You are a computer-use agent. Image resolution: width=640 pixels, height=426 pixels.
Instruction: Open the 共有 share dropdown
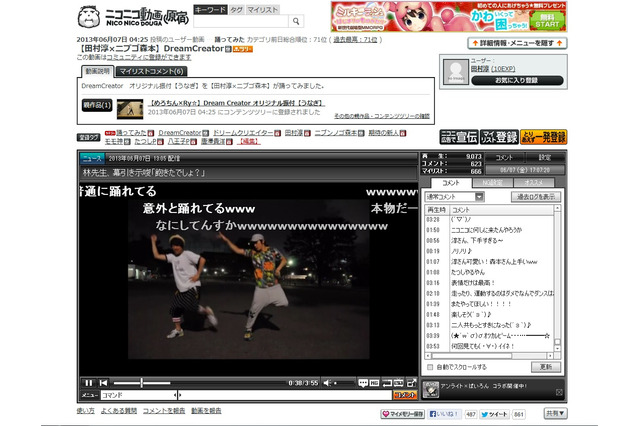[556, 413]
